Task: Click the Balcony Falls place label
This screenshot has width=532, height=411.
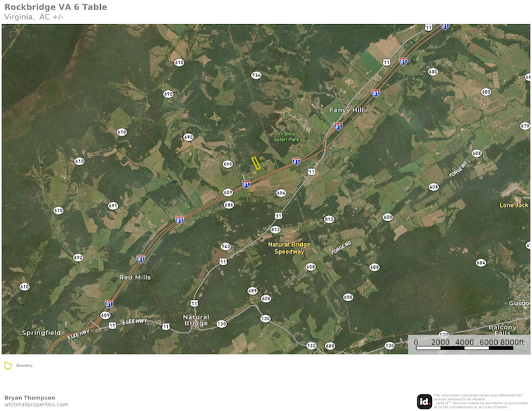Action: pyautogui.click(x=502, y=330)
